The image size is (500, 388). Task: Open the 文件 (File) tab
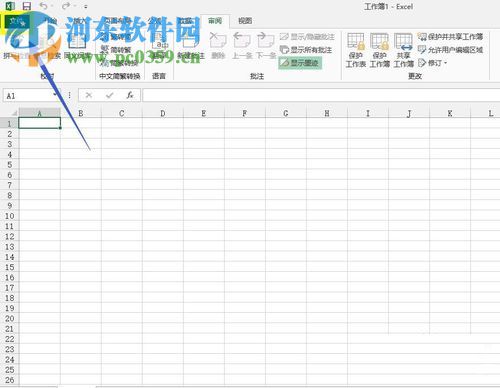coord(17,21)
